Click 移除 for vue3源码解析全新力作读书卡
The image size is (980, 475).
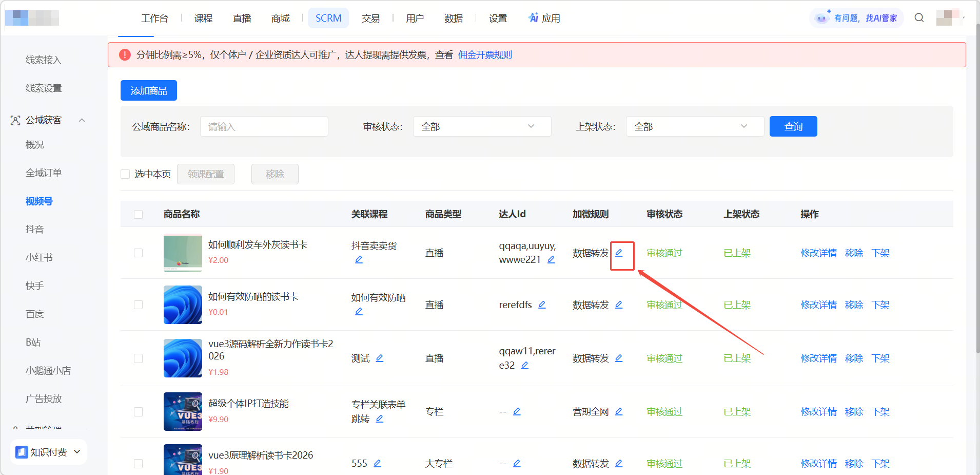(x=854, y=358)
